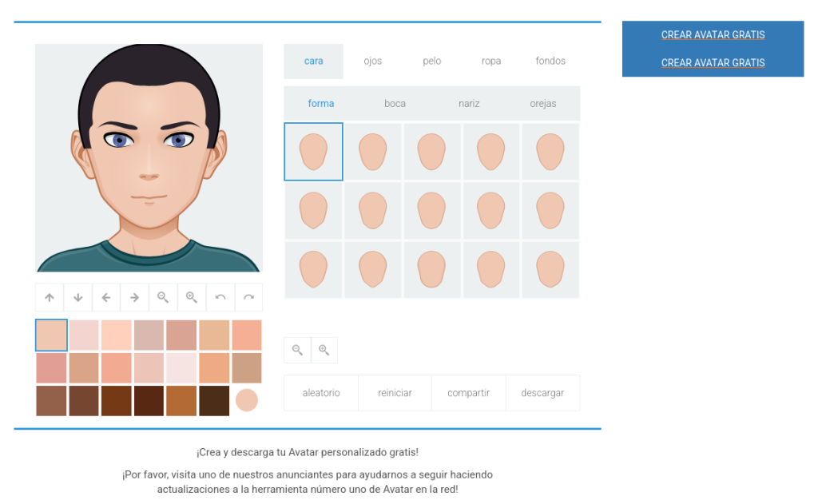
Task: Select the boca sub-tab
Action: click(x=395, y=104)
